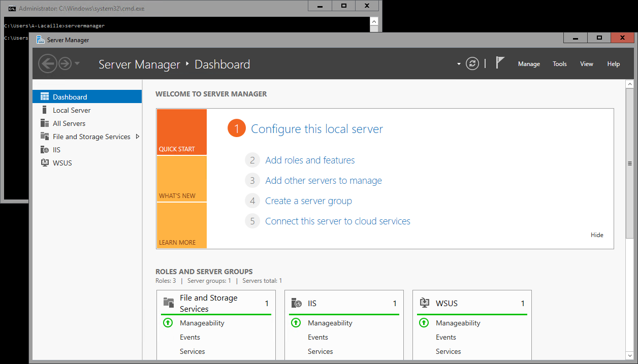The width and height of the screenshot is (638, 364).
Task: Select the WHAT'S NEW tile
Action: tap(181, 179)
